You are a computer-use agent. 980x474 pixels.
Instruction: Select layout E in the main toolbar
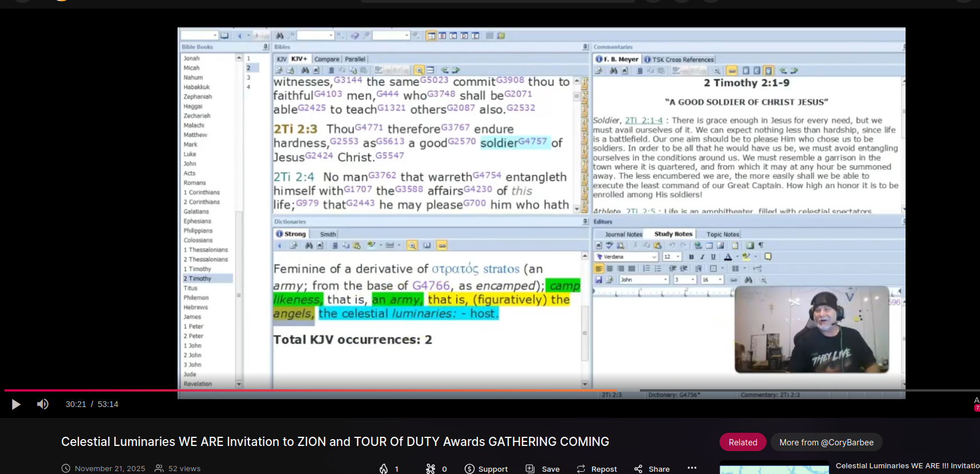pyautogui.click(x=475, y=35)
